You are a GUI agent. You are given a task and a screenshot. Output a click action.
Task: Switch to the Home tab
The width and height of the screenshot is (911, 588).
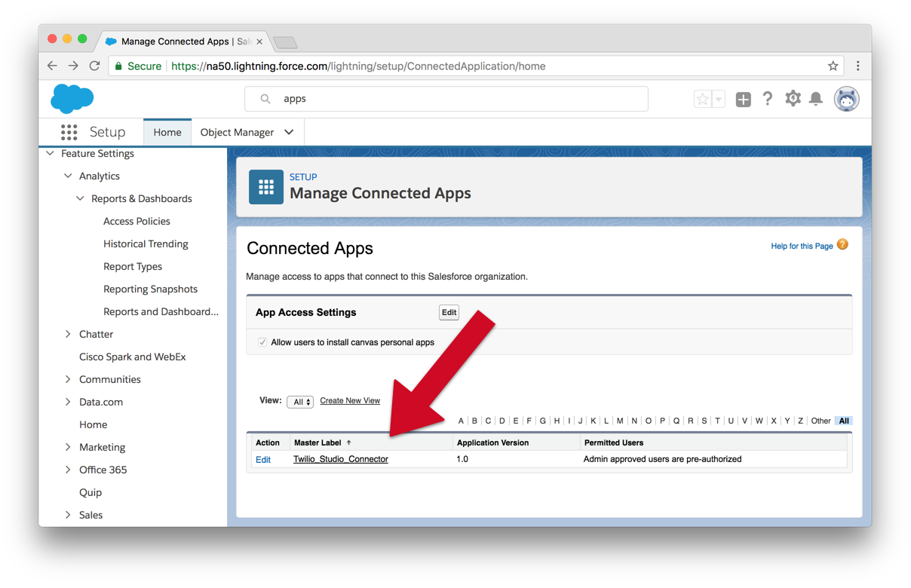tap(167, 132)
